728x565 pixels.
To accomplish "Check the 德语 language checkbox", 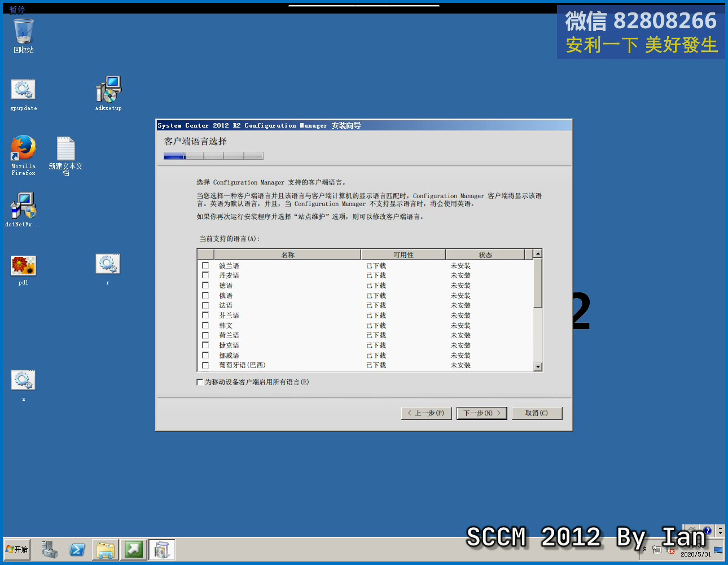I will (205, 285).
